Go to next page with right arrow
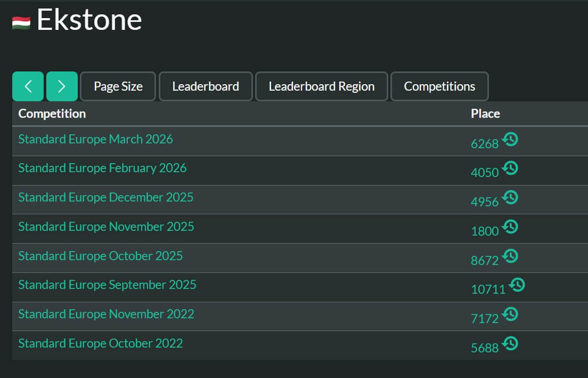This screenshot has width=588, height=378. pyautogui.click(x=62, y=86)
